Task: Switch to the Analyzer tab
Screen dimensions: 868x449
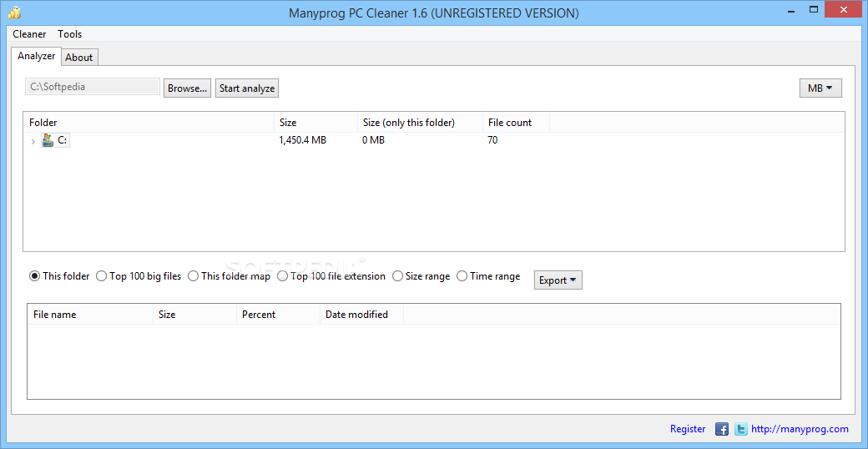Action: coord(37,56)
